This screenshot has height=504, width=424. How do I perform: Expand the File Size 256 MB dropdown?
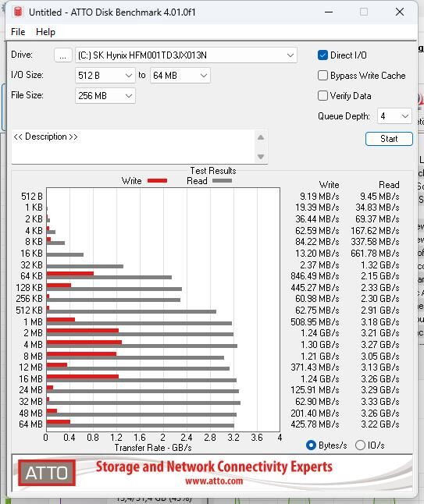pyautogui.click(x=105, y=96)
